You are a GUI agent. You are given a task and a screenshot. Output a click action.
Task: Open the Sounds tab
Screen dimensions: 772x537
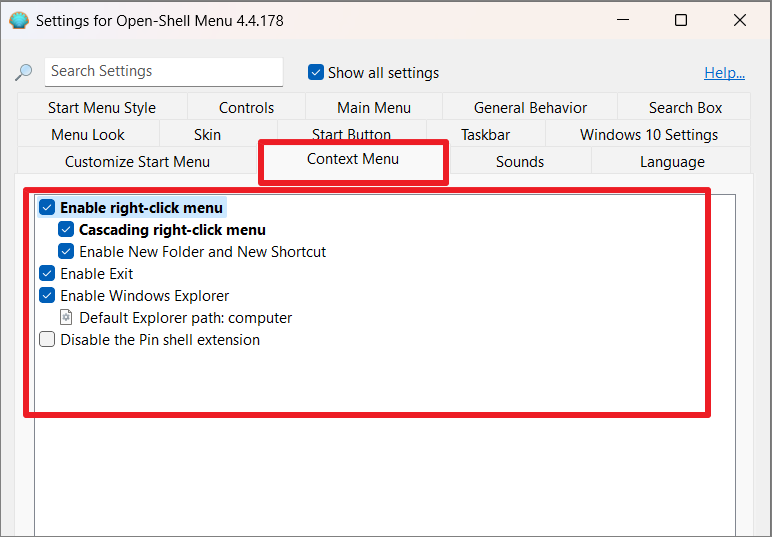point(520,161)
